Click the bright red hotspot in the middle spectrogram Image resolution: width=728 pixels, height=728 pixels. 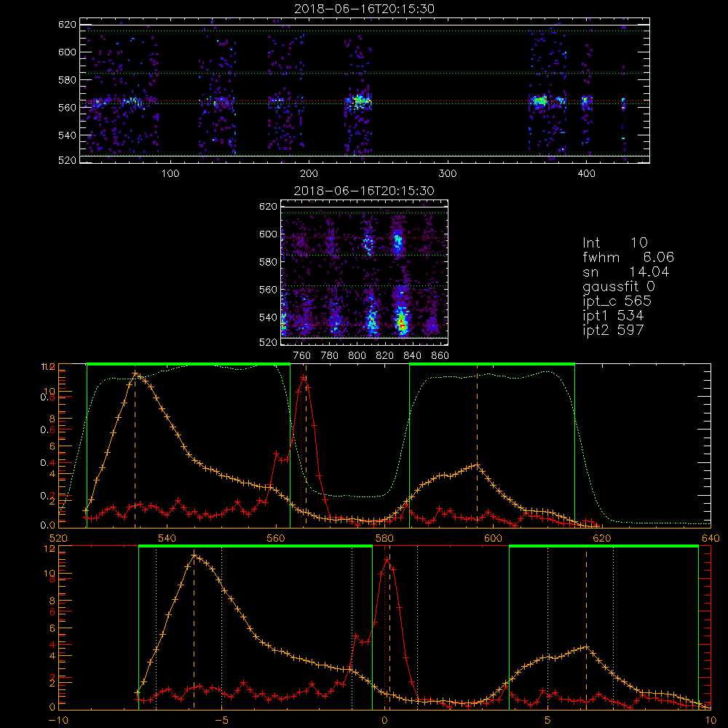[x=402, y=323]
